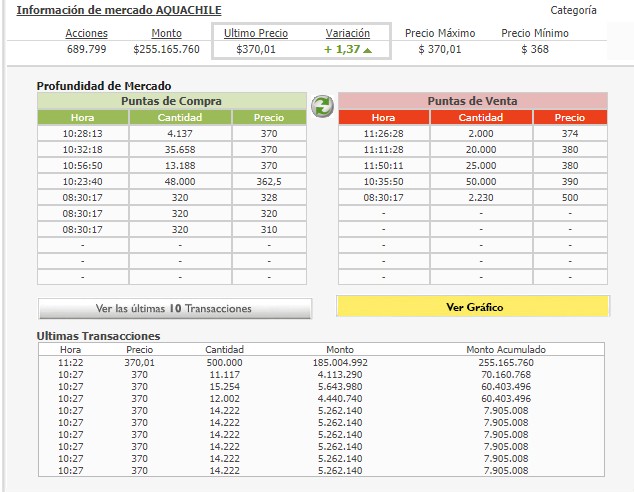Select buy quantity 35.658
This screenshot has width=634, height=492.
180,150
